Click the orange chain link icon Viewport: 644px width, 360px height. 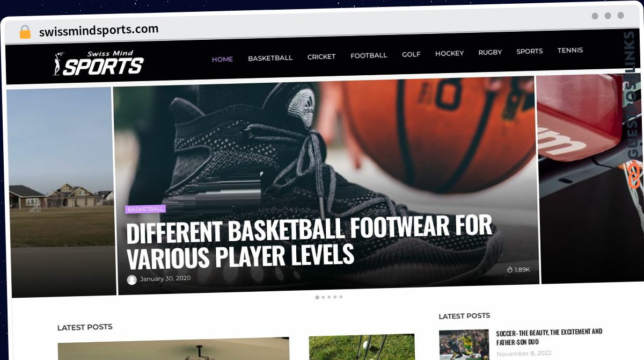[x=634, y=176]
